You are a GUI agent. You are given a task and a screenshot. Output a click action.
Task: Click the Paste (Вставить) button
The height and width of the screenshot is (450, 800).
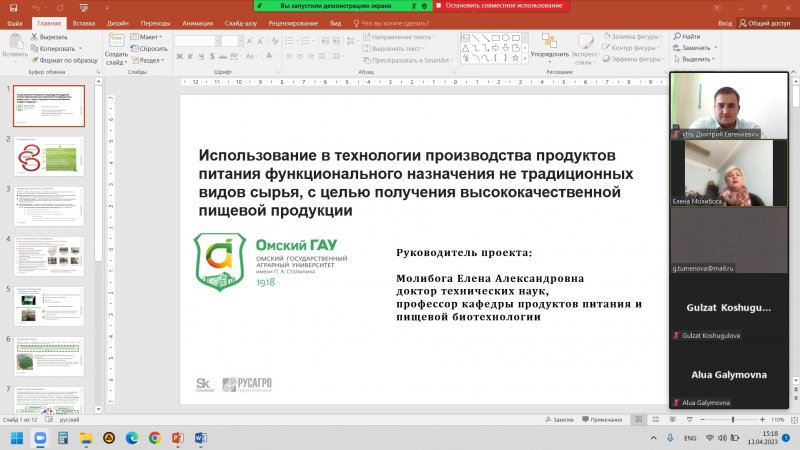point(15,46)
